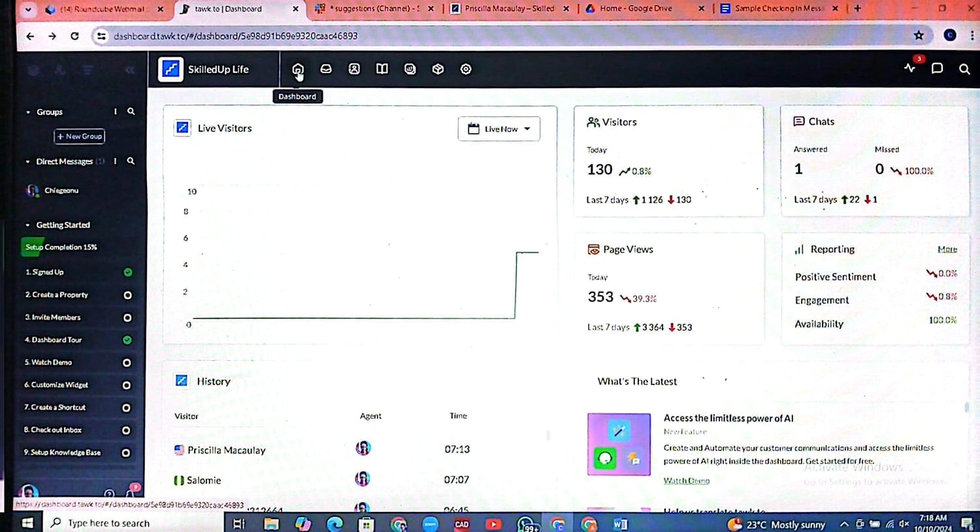
Task: Click the browser address bar URL
Action: tap(235, 36)
